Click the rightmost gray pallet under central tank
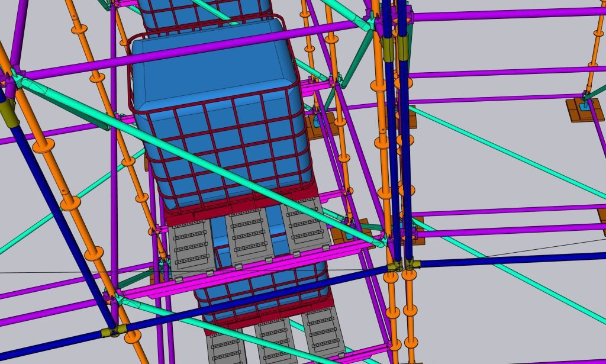 (x=304, y=225)
